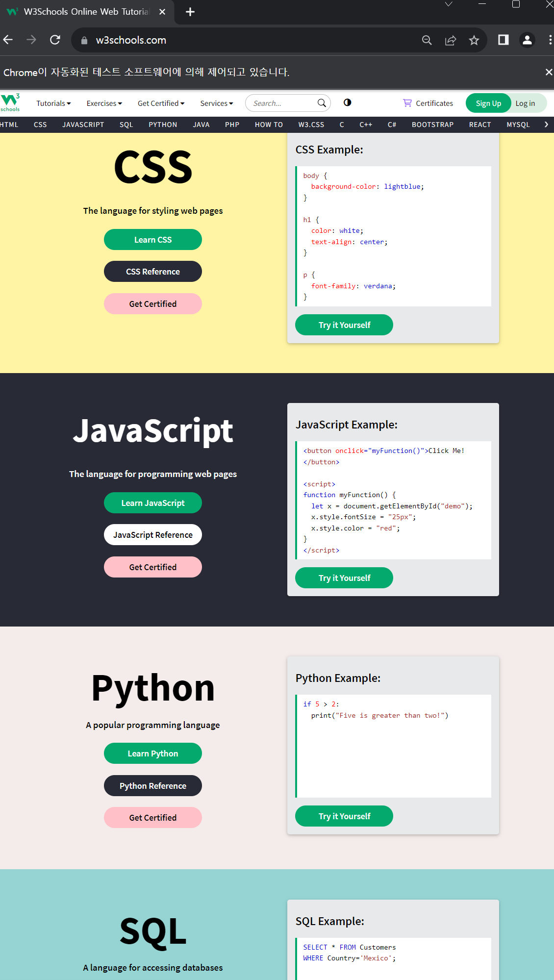The image size is (554, 980).
Task: Click Learn JavaScript button
Action: pyautogui.click(x=153, y=503)
